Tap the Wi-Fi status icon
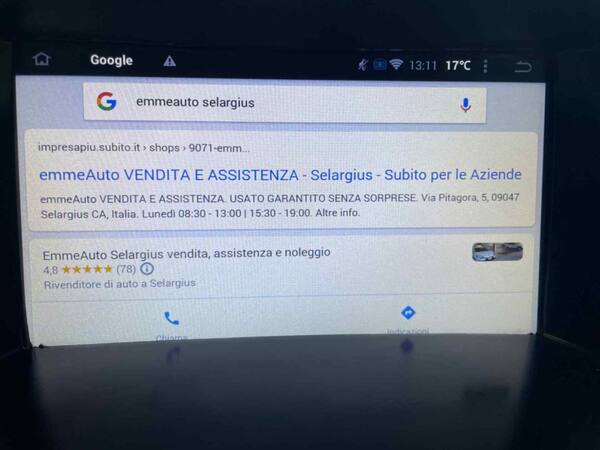 pos(396,65)
